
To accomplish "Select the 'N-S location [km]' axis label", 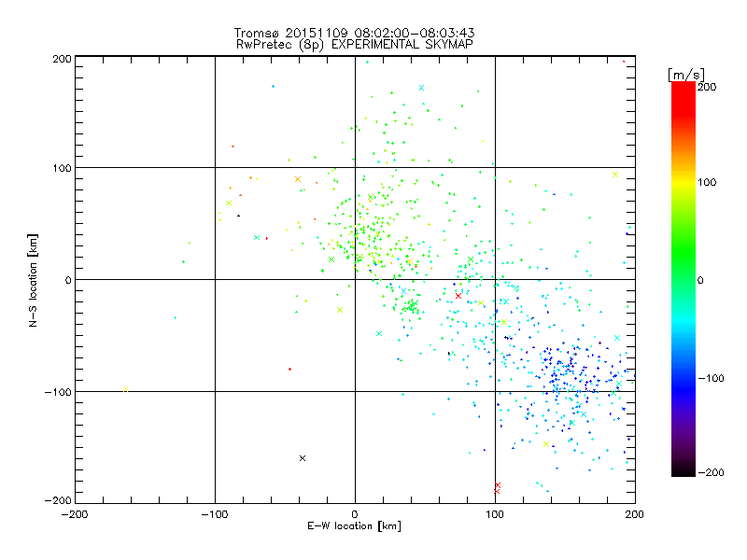I will 33,280.
